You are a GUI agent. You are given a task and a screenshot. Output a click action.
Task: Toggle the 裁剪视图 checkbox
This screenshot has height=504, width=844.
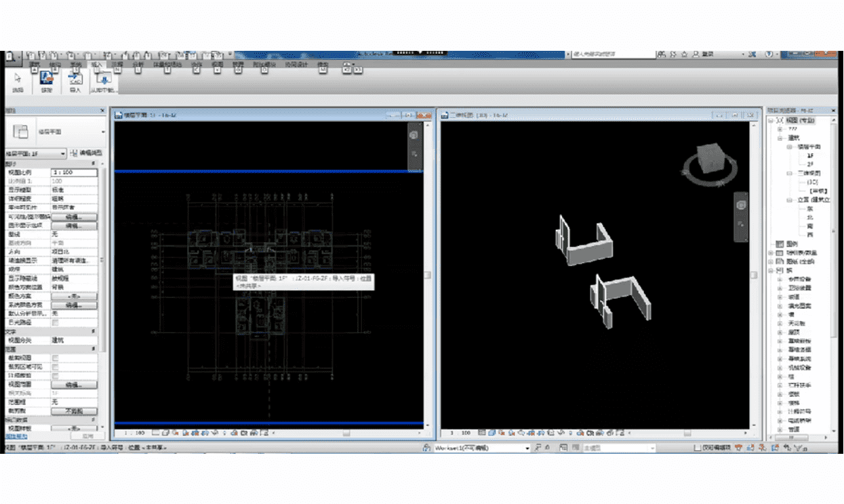pos(55,358)
